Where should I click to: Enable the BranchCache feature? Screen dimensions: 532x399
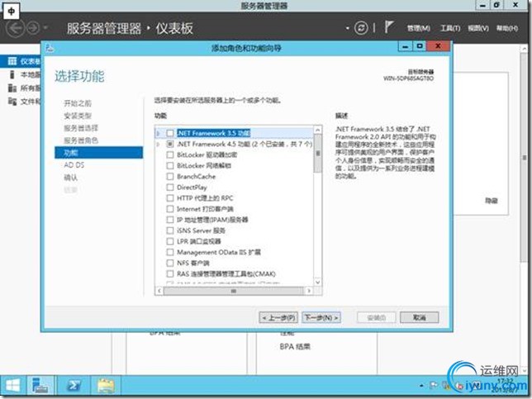(x=170, y=177)
